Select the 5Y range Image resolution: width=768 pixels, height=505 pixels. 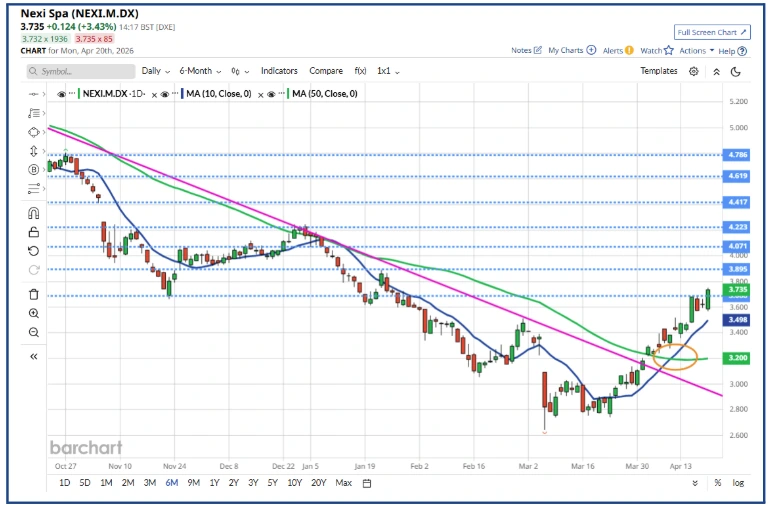272,483
